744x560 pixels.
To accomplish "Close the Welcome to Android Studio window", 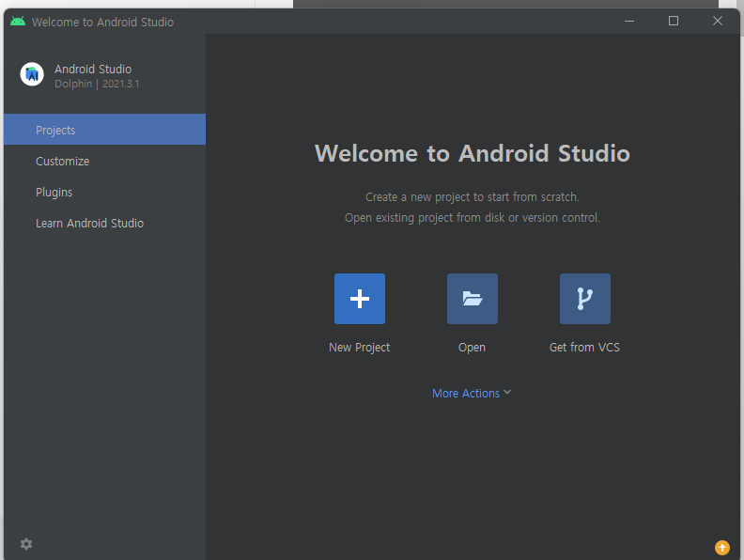I will click(718, 21).
